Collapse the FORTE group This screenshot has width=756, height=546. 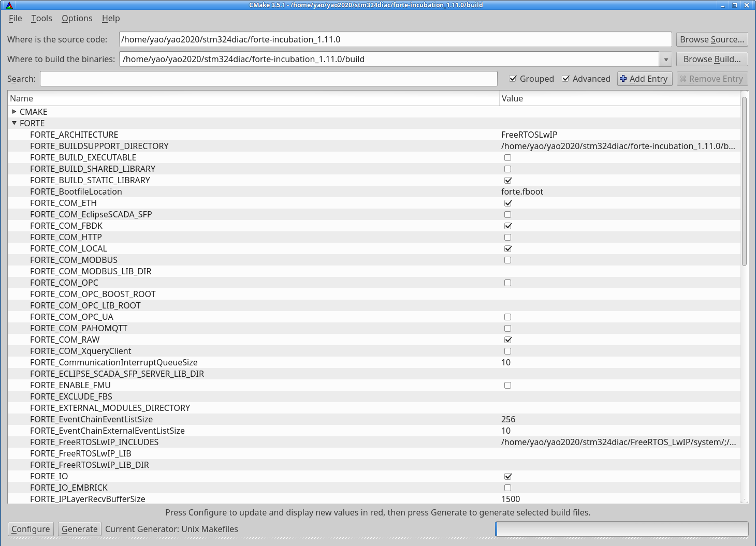pos(14,123)
